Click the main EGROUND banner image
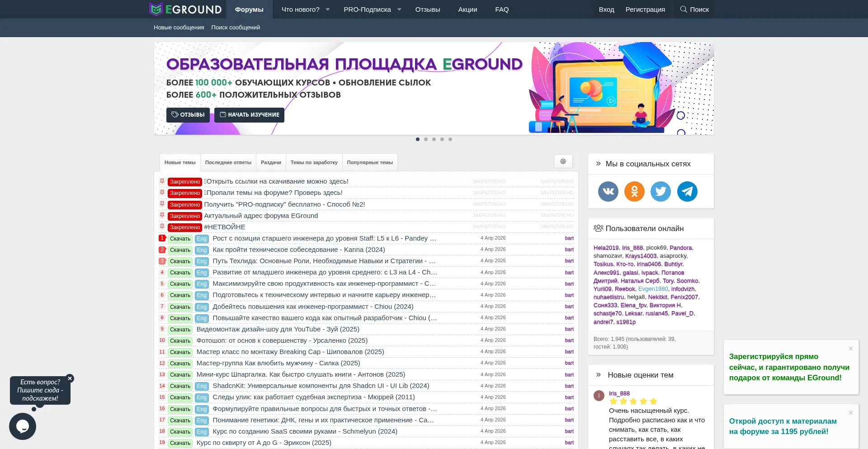Screen dimensions: 868x449 pos(434,88)
